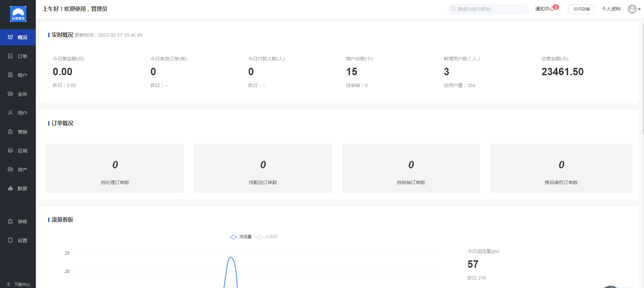This screenshot has height=288, width=644.
Task: Click the greeting text 上午好！欢迎使用，管理员
Action: click(75, 9)
